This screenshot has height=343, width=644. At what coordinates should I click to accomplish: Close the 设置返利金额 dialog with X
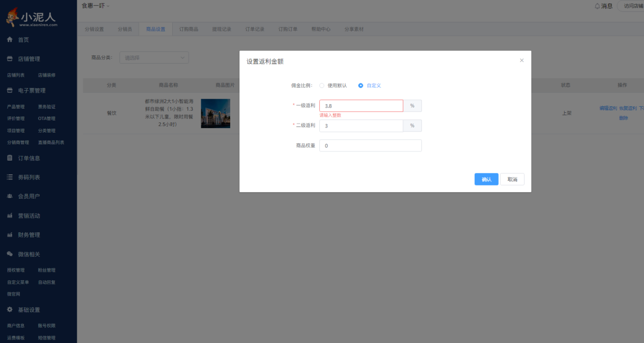click(x=522, y=60)
